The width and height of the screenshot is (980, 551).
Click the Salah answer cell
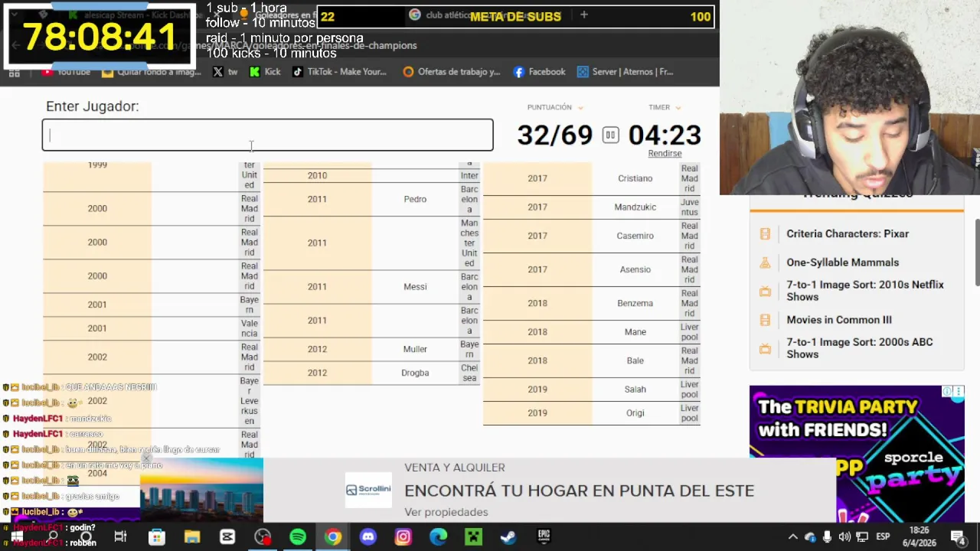[x=635, y=390]
